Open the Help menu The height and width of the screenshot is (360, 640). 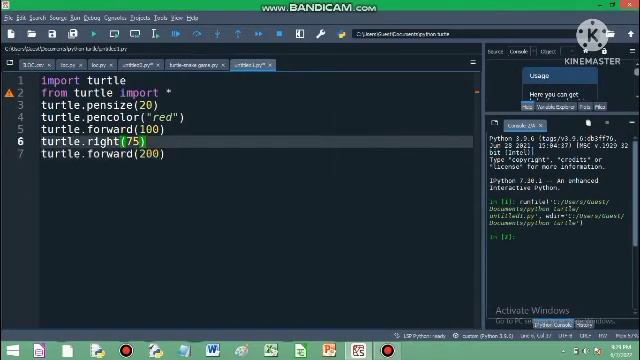click(x=192, y=18)
